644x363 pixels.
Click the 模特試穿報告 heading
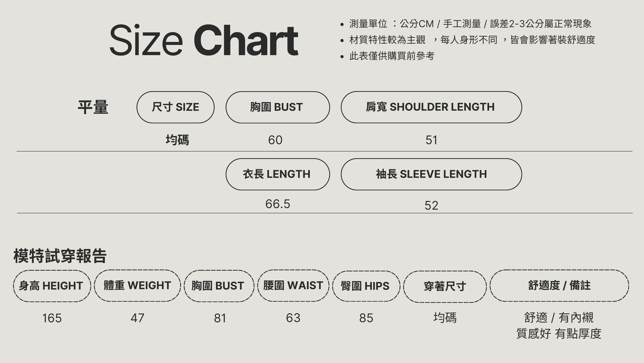click(60, 256)
